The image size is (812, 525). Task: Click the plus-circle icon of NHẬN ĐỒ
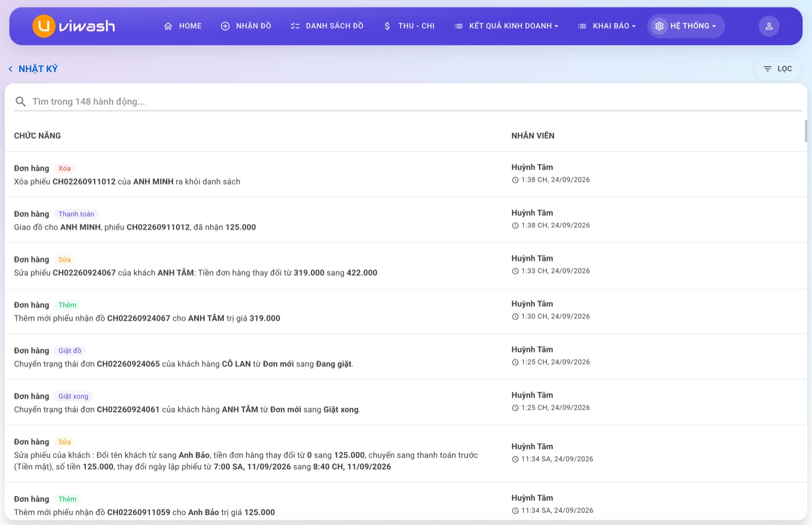tap(226, 26)
